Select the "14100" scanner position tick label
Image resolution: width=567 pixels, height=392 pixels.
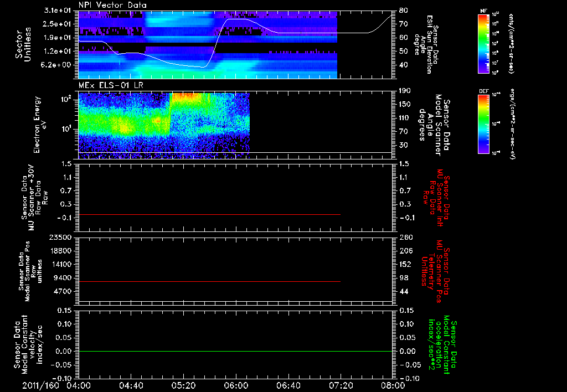(61, 264)
